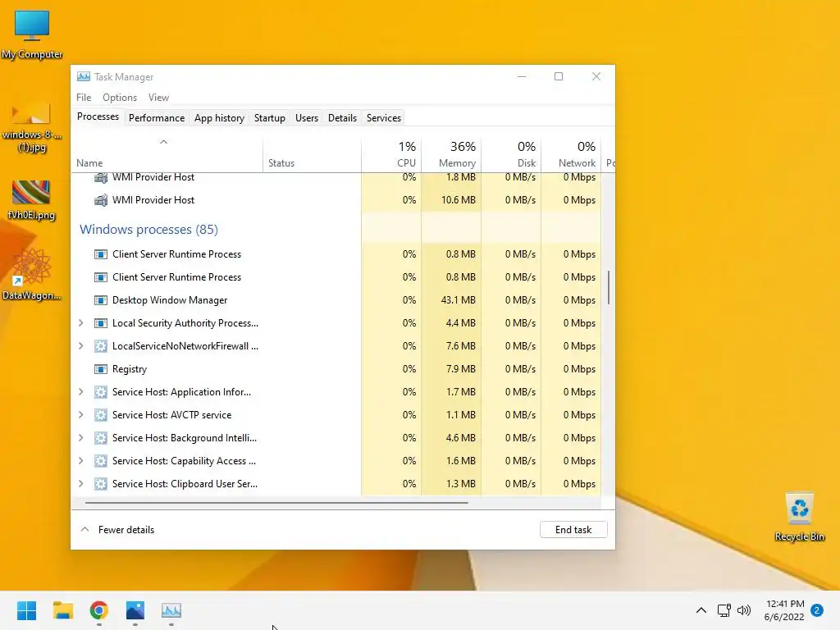Select the second Client Server Runtime Process row

(x=336, y=277)
